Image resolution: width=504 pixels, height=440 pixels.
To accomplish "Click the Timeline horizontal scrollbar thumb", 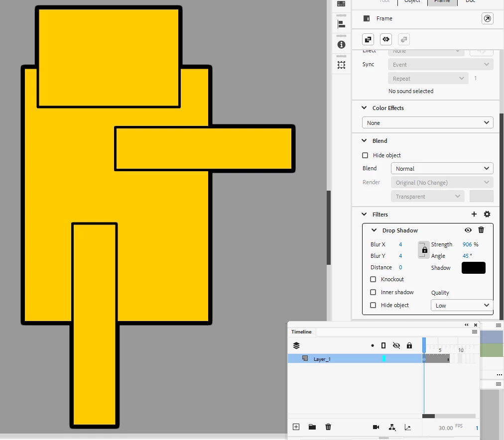I will coord(428,416).
